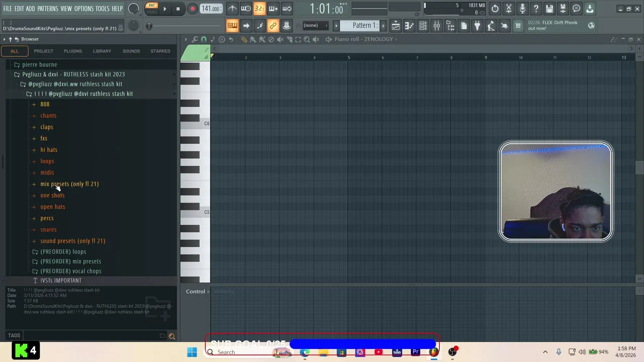Screen dimensions: 644x362
Task: Toggle auto-scroll arrow button
Action: (x=246, y=26)
